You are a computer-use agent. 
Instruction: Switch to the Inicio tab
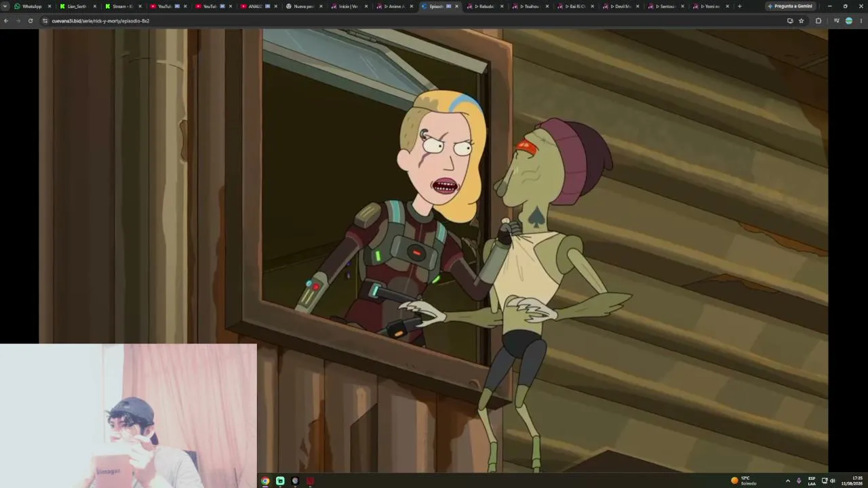click(348, 6)
